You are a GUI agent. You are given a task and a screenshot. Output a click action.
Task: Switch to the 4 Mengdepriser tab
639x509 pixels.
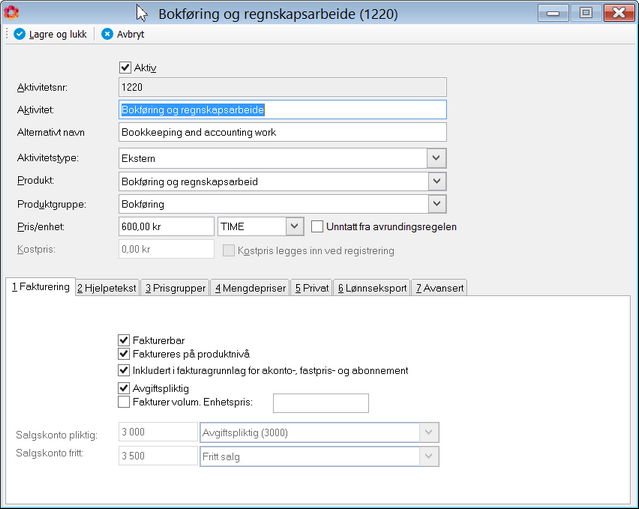[x=250, y=288]
